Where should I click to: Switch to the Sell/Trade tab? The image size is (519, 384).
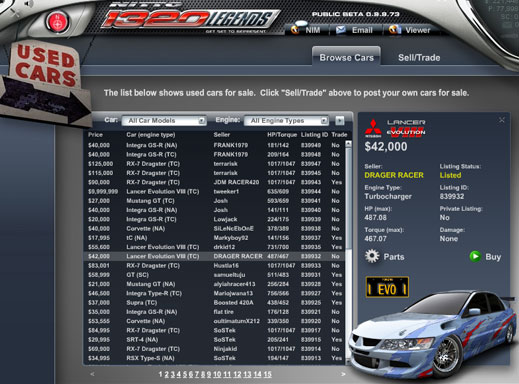click(x=419, y=58)
